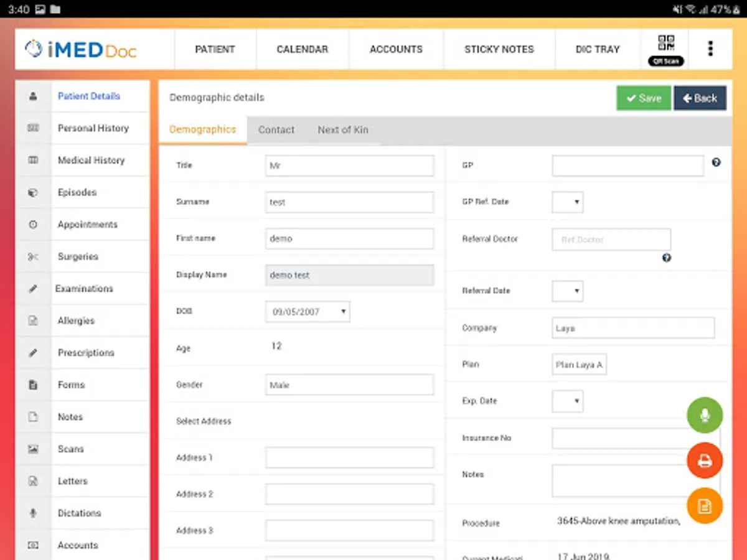747x560 pixels.
Task: Open the three-dot overflow menu
Action: tap(710, 49)
